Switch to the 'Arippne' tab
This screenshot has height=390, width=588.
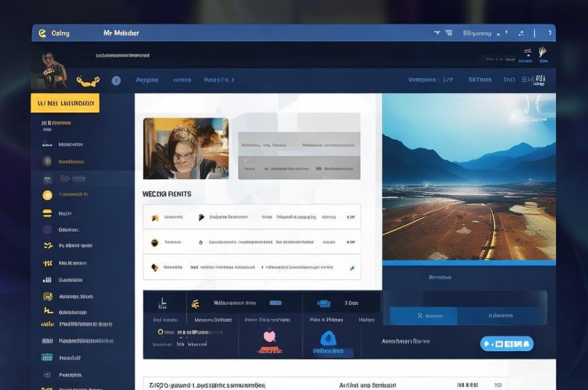(x=147, y=80)
